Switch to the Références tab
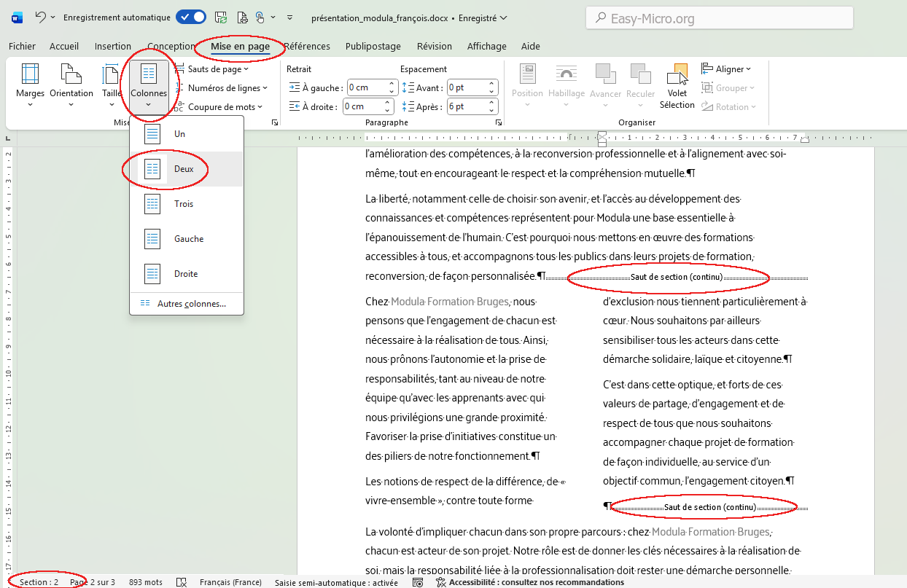Image resolution: width=907 pixels, height=588 pixels. [307, 46]
